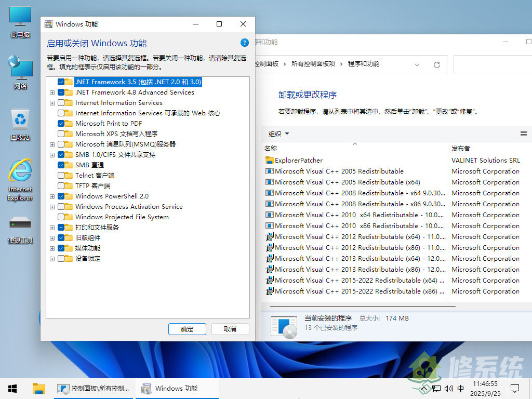Open the volume icon in the system tray
Image resolution: width=532 pixels, height=399 pixels.
[448, 388]
